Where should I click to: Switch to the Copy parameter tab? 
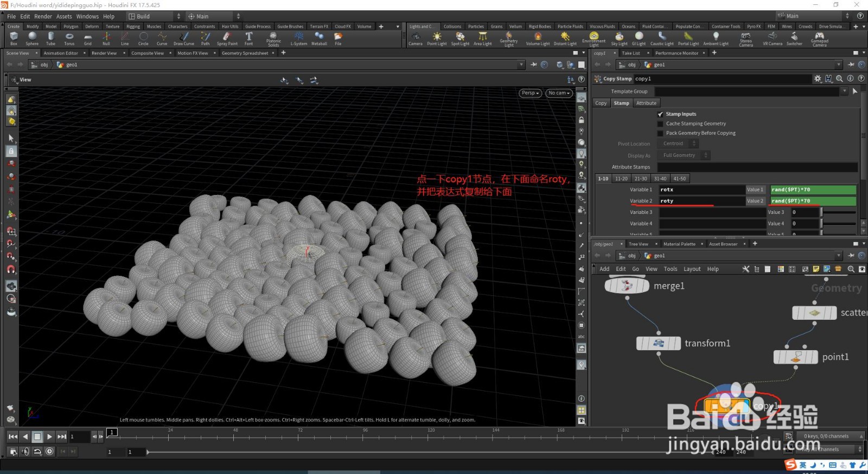click(601, 103)
